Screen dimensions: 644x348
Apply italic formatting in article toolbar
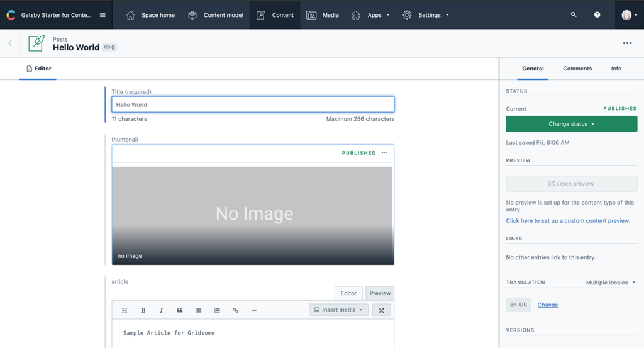point(161,310)
